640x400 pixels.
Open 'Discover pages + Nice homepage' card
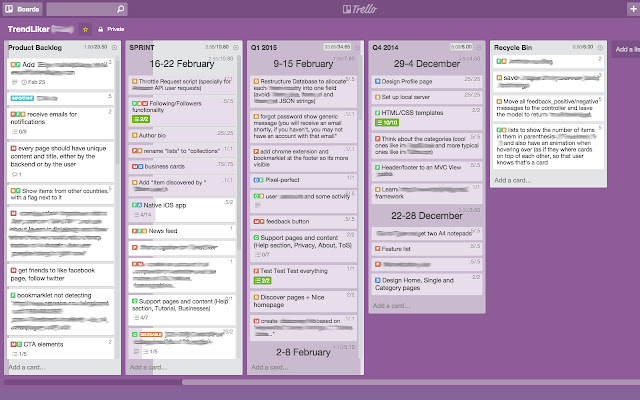pos(303,301)
